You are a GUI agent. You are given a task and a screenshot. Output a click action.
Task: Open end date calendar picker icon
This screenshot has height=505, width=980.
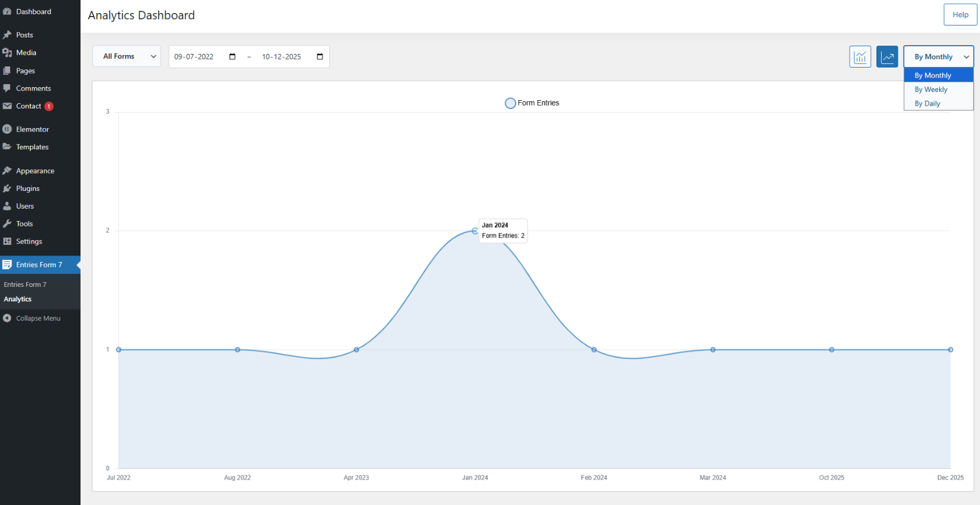click(x=320, y=57)
